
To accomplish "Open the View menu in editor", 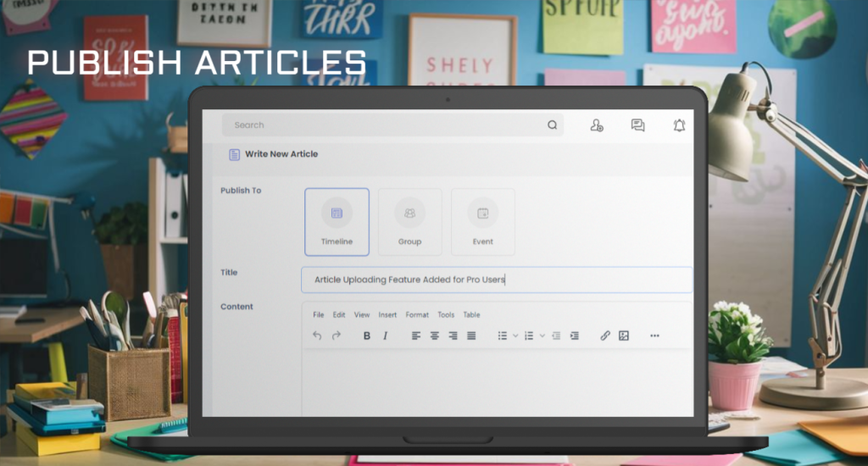I will (361, 315).
